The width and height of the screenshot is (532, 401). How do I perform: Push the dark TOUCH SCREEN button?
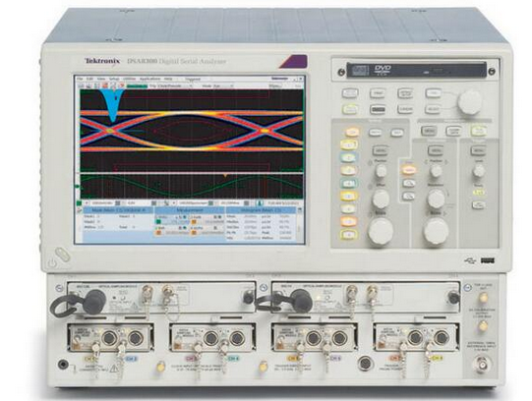pos(378,109)
